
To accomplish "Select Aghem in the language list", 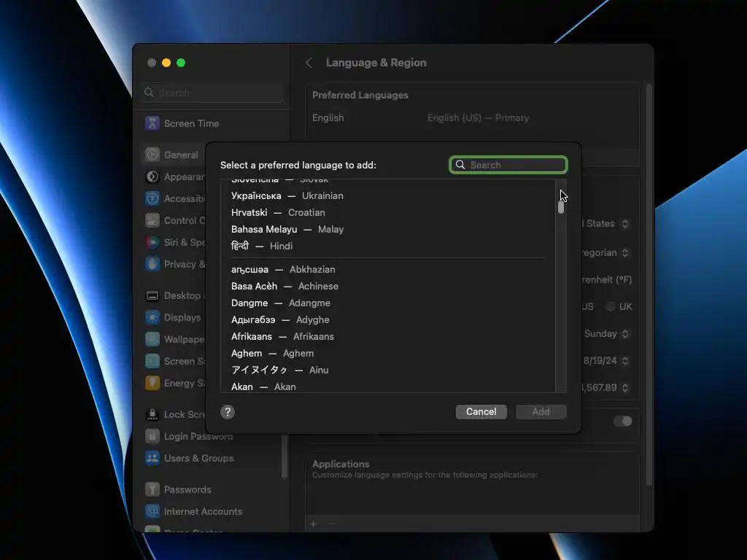I will [x=388, y=354].
